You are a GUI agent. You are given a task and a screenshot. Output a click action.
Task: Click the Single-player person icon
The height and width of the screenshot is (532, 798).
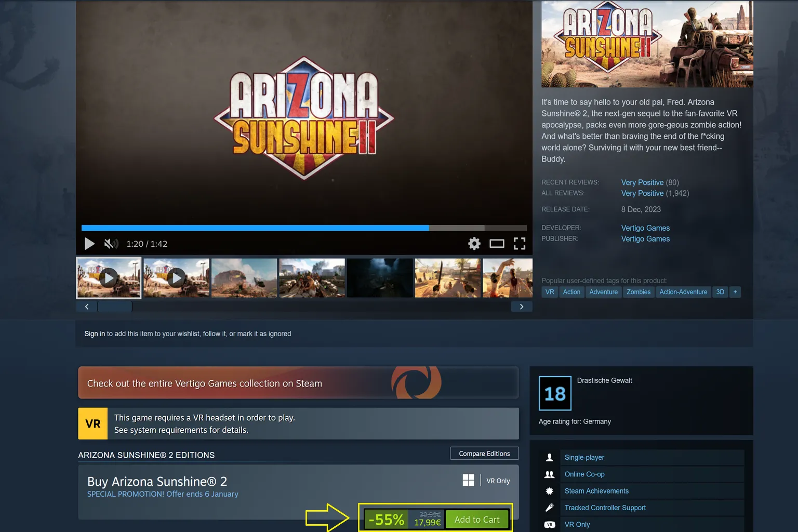549,458
